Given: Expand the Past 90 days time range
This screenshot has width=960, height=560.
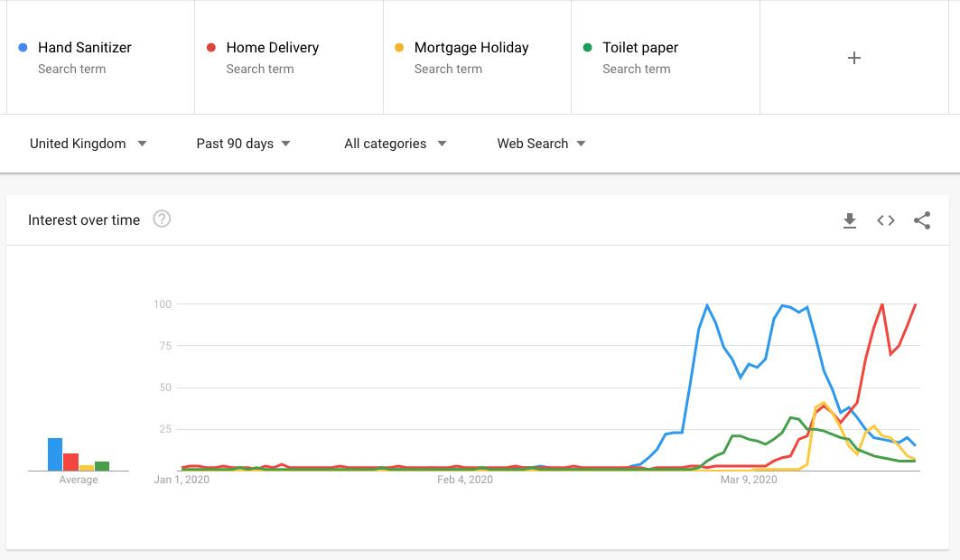Looking at the screenshot, I should tap(243, 144).
